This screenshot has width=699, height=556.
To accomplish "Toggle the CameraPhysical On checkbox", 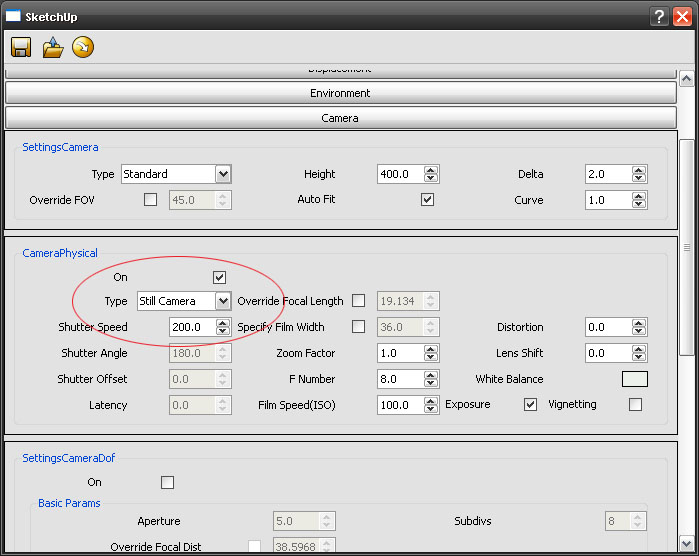I will pyautogui.click(x=219, y=277).
